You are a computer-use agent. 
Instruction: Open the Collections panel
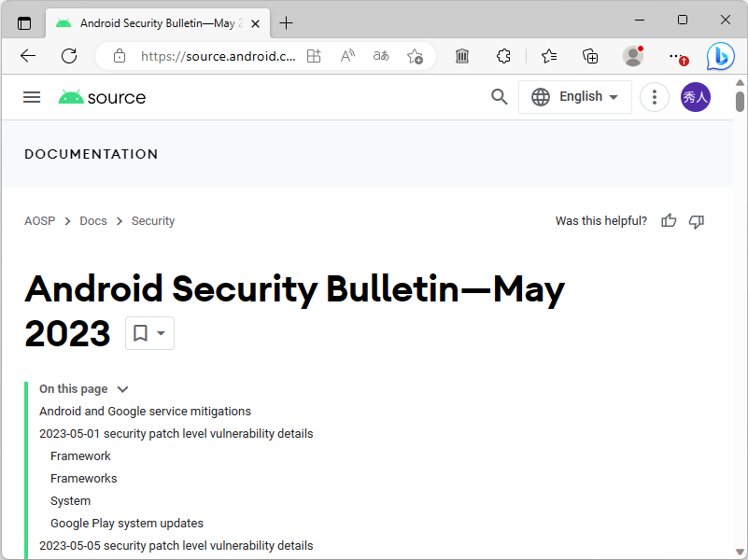pyautogui.click(x=589, y=56)
